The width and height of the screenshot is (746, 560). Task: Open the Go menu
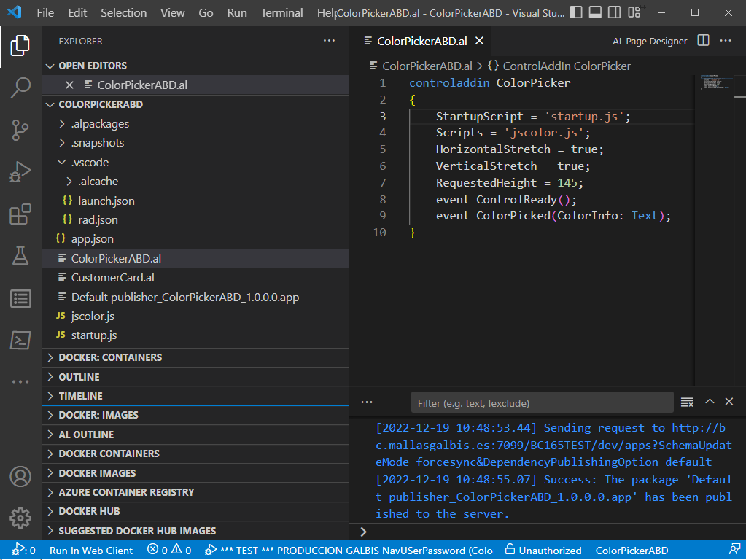click(x=206, y=13)
